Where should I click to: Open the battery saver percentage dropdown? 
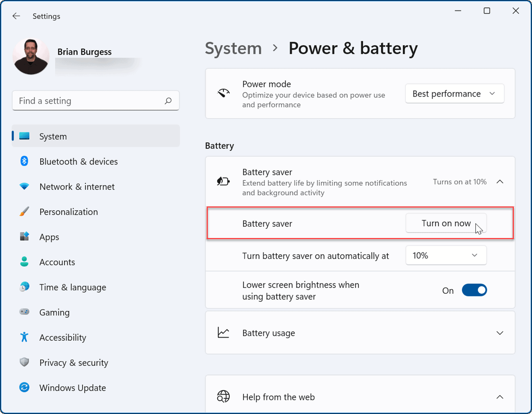[446, 255]
